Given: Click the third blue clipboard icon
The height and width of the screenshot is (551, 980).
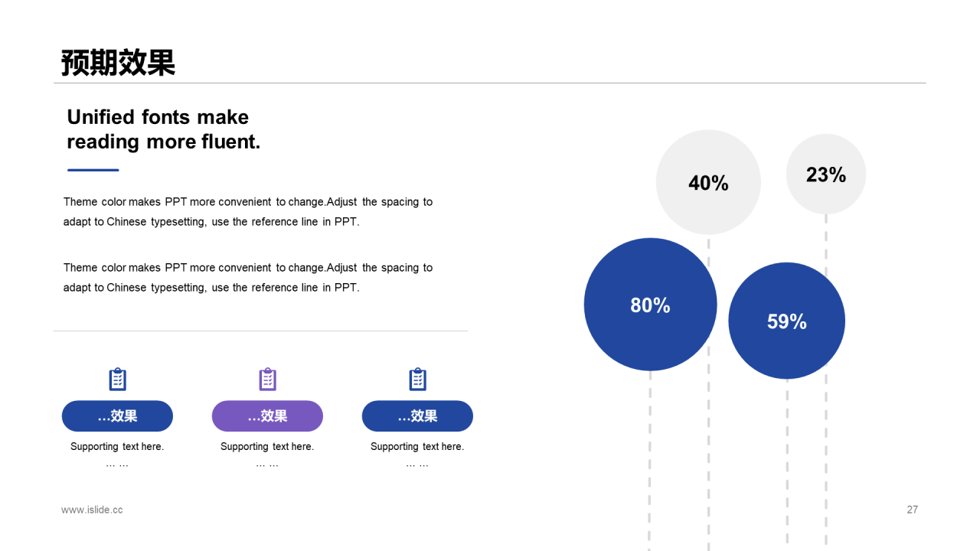Looking at the screenshot, I should click(417, 380).
